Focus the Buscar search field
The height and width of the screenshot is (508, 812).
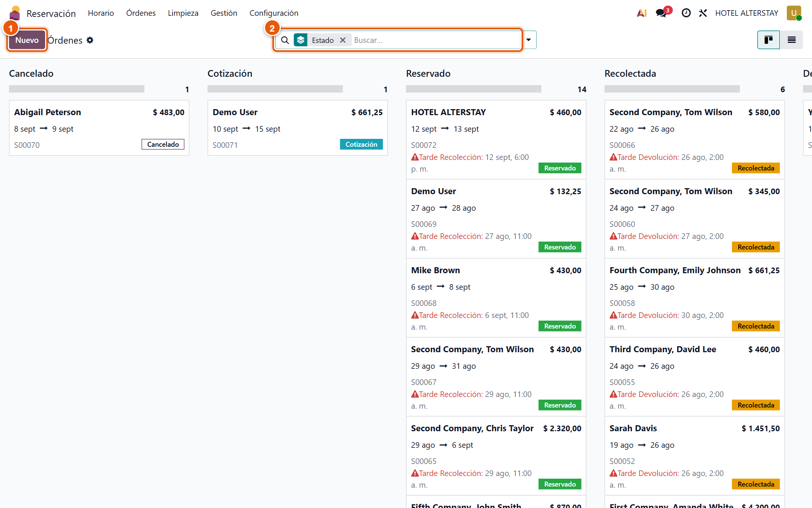[x=436, y=40]
